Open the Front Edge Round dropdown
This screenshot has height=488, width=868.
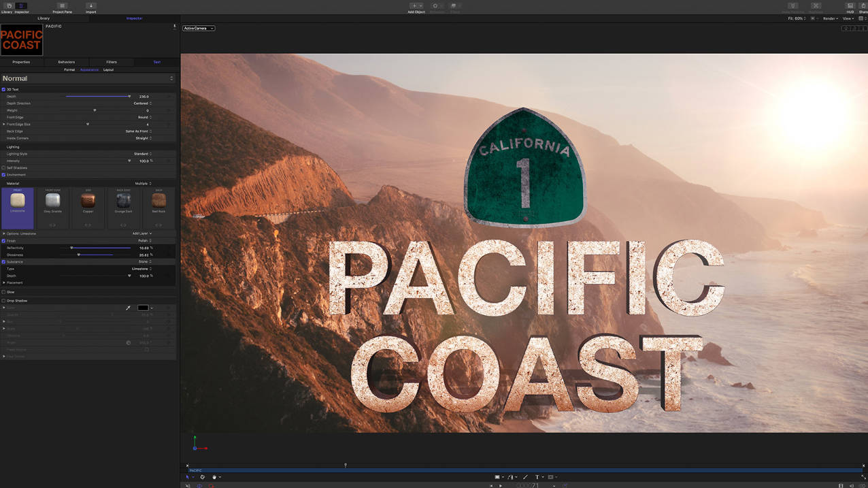pos(144,117)
